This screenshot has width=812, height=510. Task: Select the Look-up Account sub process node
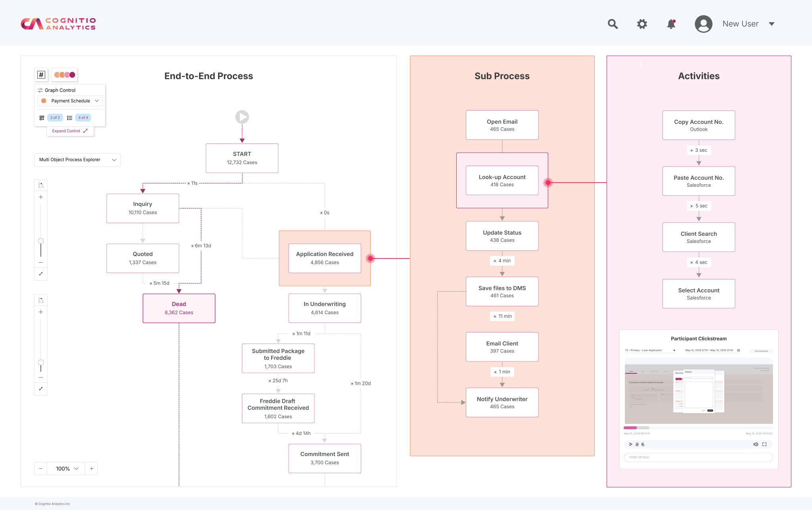(x=502, y=180)
